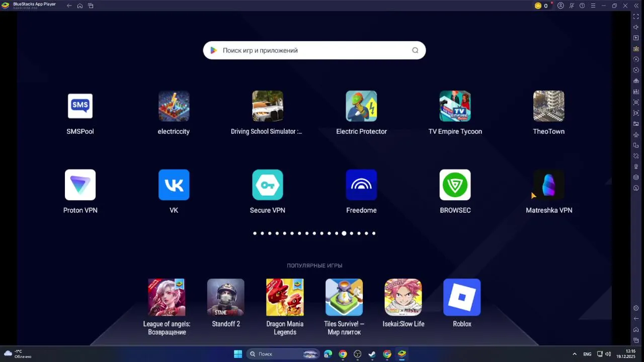644x362 pixels.
Task: Launch the TheoTown game
Action: (549, 106)
